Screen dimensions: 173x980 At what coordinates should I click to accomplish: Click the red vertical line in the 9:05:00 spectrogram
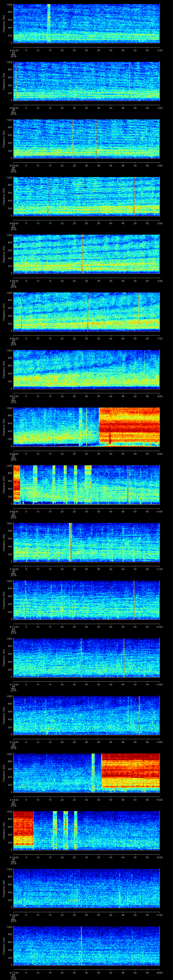82,254
